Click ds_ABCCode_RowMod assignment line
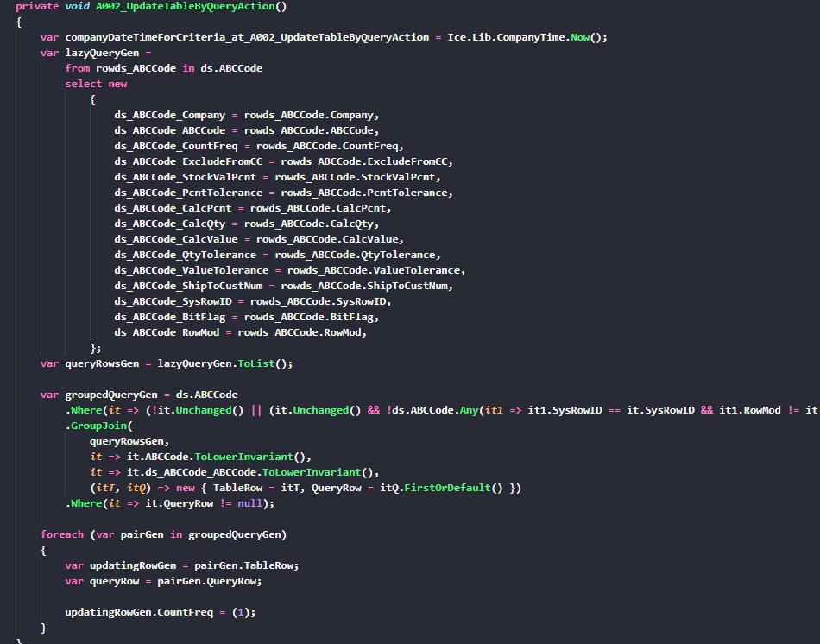The width and height of the screenshot is (820, 644). click(x=240, y=332)
